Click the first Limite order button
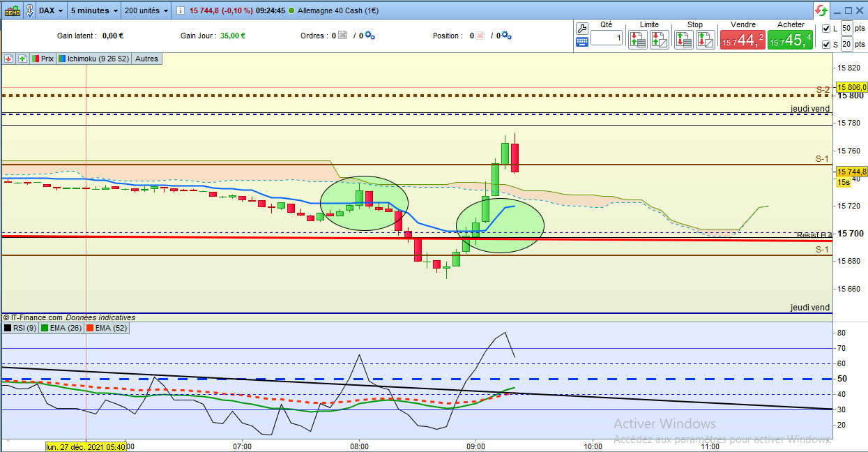Screen dimensions: 868x452 637,39
